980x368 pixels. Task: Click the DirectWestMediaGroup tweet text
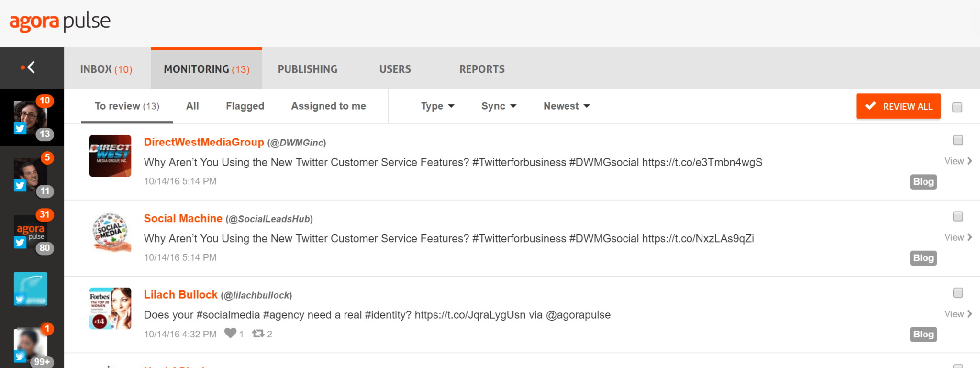click(x=453, y=162)
